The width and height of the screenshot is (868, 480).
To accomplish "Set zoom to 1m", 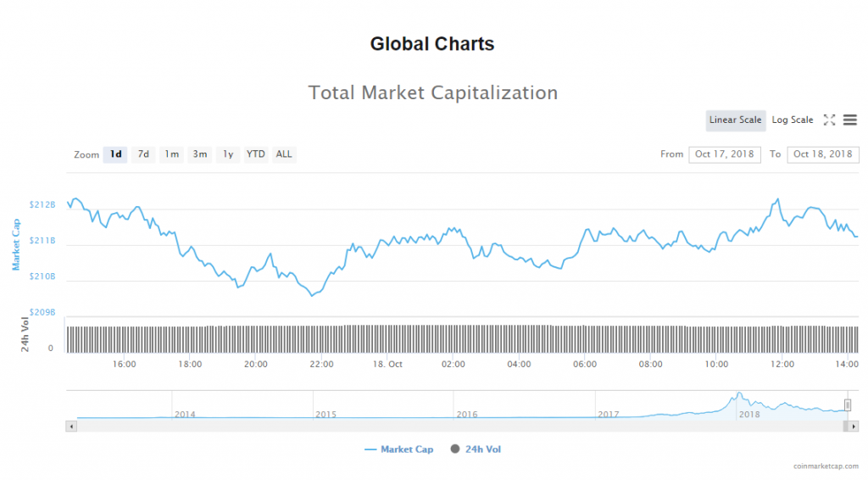I will [171, 154].
